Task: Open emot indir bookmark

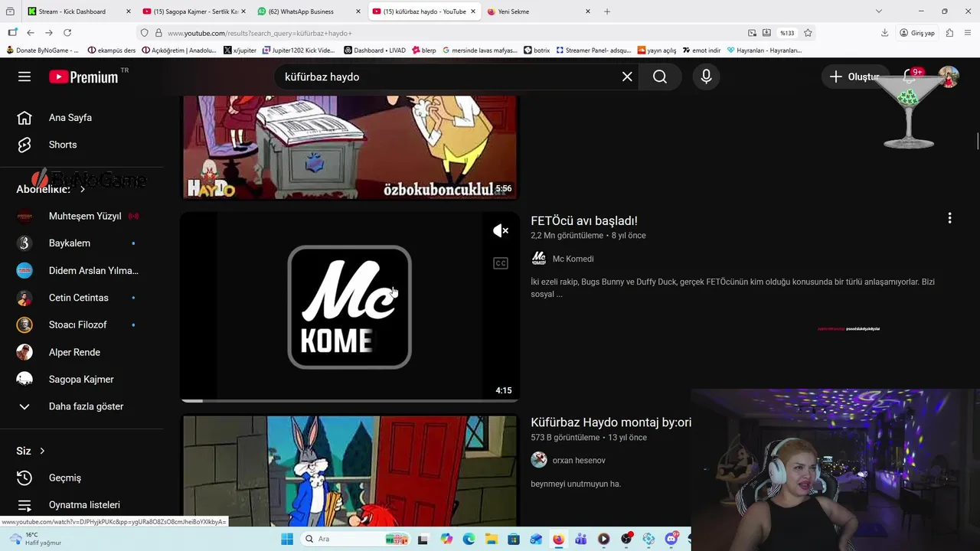Action: (702, 51)
